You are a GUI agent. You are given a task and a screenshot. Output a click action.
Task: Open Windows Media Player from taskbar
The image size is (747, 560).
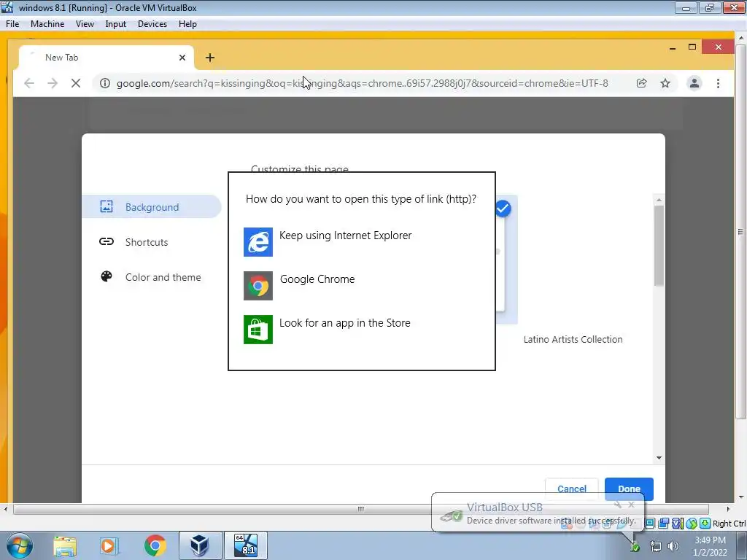108,545
